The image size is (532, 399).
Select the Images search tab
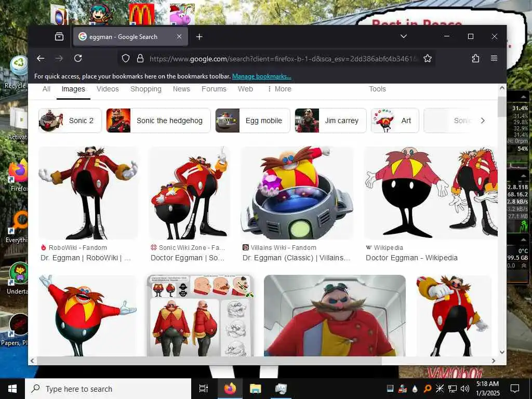73,89
